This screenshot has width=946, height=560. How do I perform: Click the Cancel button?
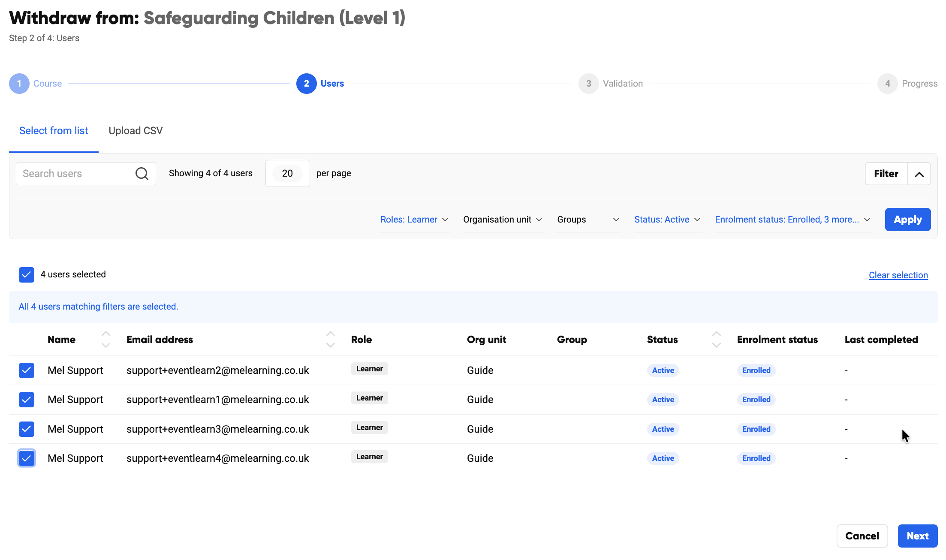(862, 536)
